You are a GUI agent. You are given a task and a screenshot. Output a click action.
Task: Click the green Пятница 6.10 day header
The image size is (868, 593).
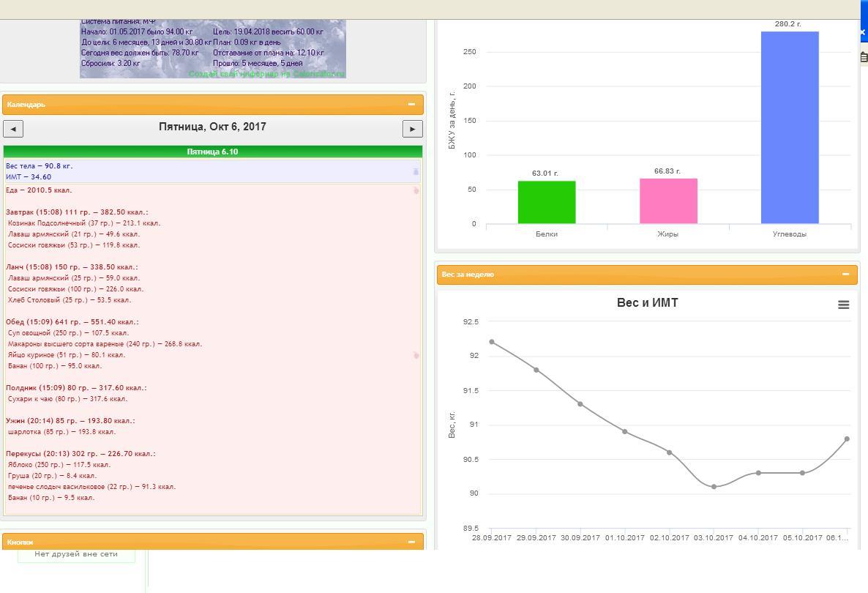click(x=212, y=152)
